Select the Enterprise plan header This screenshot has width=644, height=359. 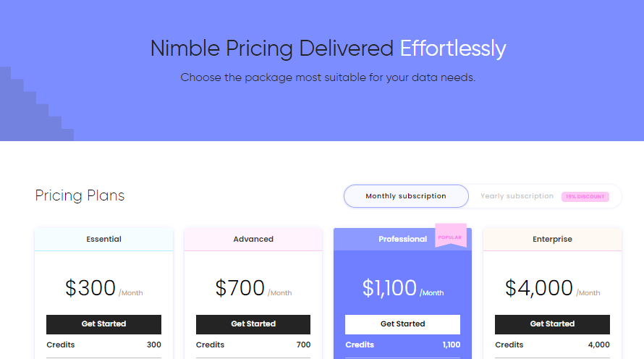(x=552, y=239)
